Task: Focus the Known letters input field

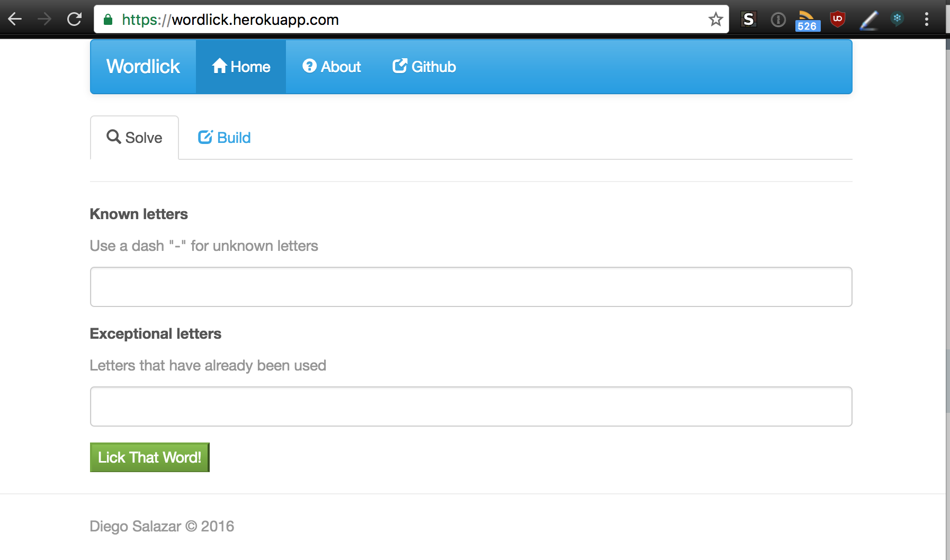Action: point(471,287)
